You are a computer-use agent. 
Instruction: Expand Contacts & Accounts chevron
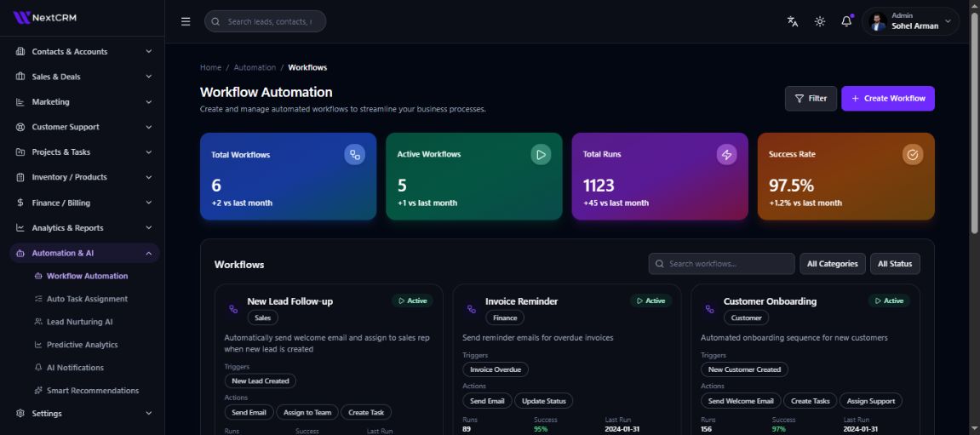(x=149, y=51)
